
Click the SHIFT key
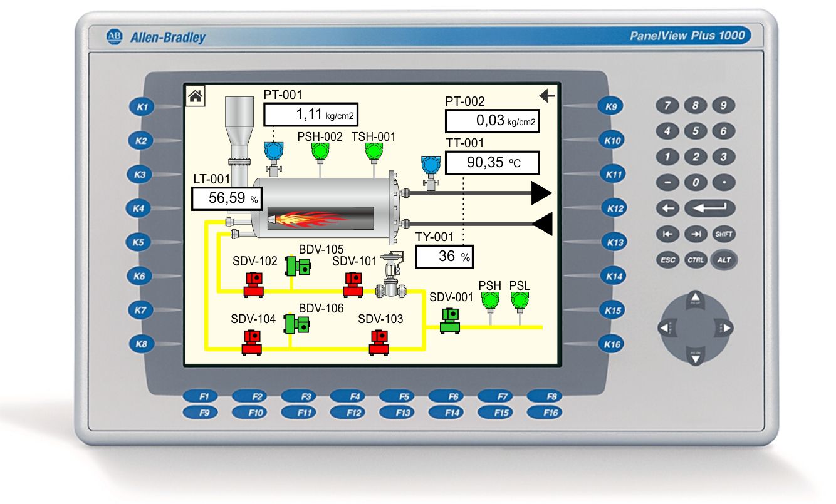coord(724,234)
